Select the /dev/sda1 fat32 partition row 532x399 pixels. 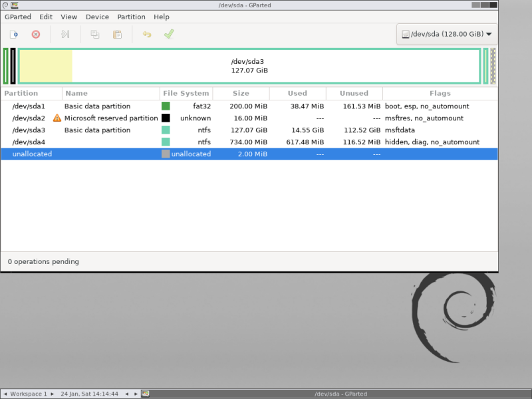click(x=249, y=106)
